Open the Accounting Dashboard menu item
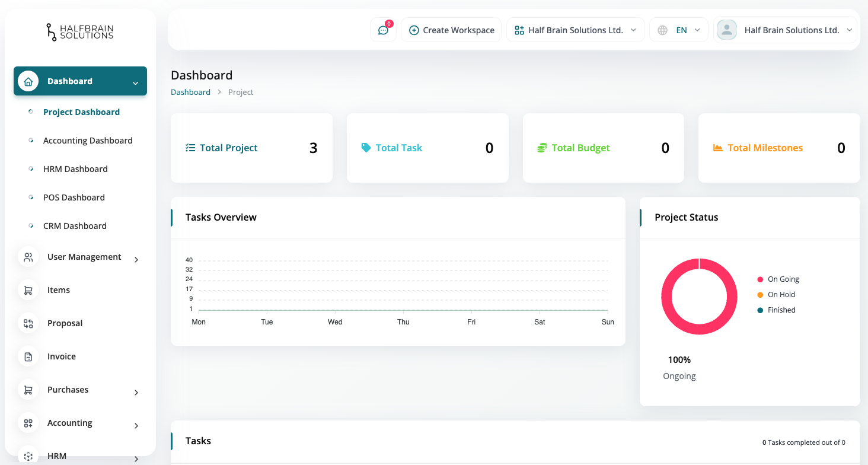The width and height of the screenshot is (868, 465). [x=88, y=141]
